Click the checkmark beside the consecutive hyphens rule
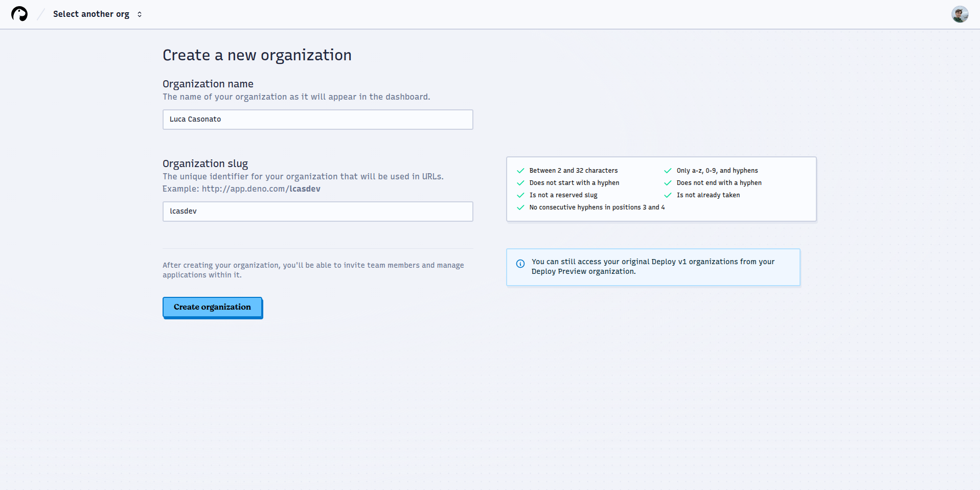This screenshot has height=490, width=980. click(x=521, y=207)
